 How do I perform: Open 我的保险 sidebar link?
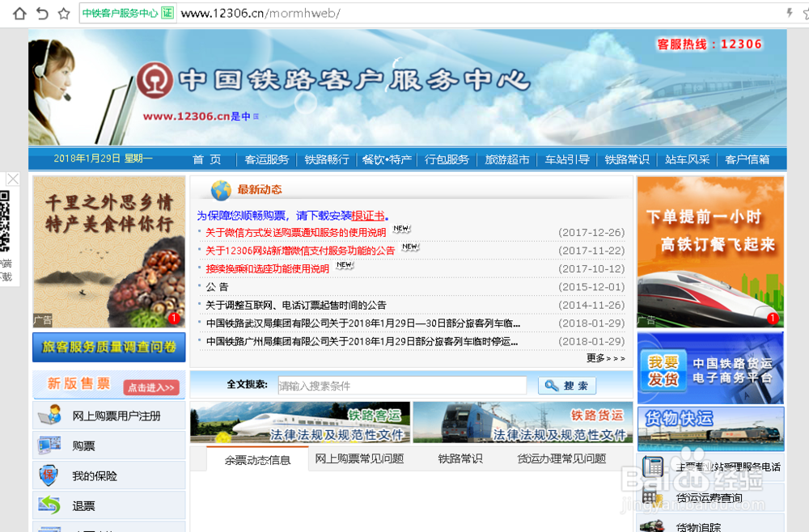(95, 476)
